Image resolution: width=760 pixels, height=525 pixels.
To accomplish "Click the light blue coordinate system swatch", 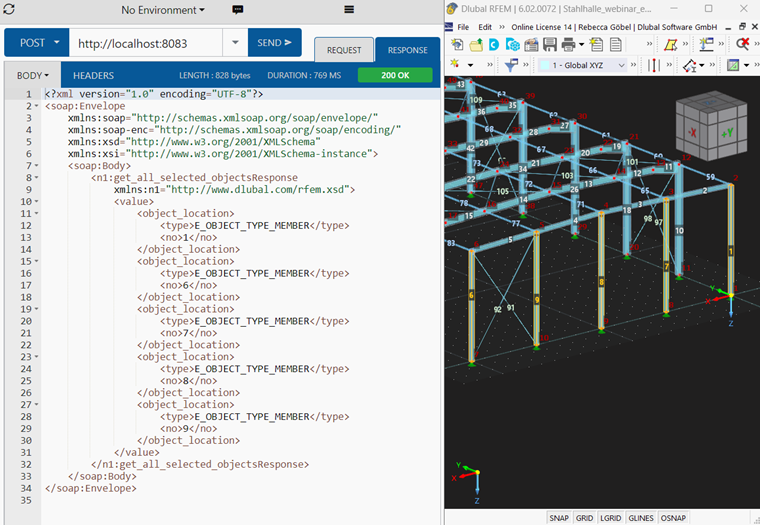I will pos(545,65).
